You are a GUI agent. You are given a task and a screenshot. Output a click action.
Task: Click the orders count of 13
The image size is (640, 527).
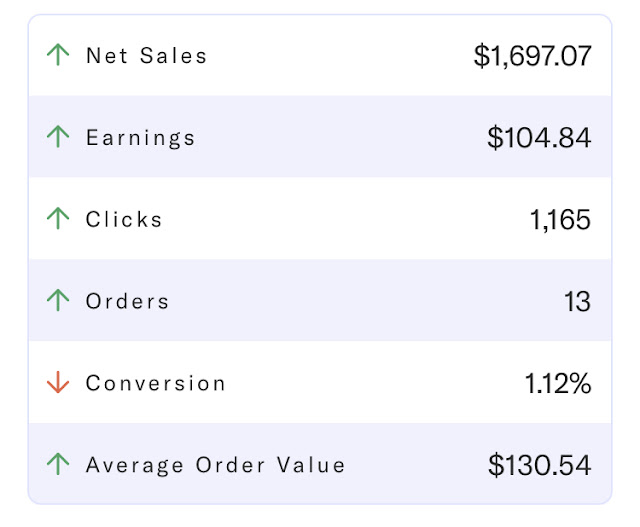click(577, 302)
